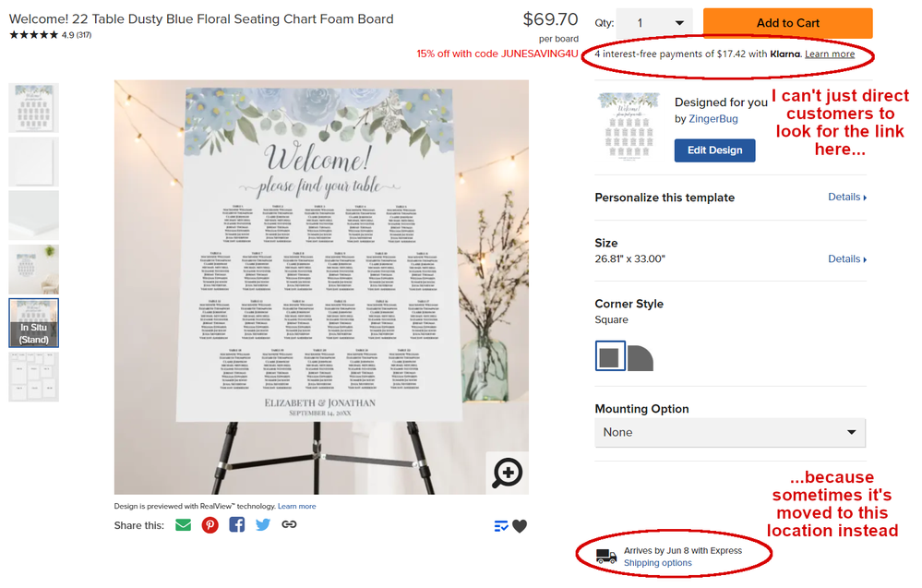Open the Klarna Learn more link
This screenshot has height=588, width=922.
coord(830,54)
